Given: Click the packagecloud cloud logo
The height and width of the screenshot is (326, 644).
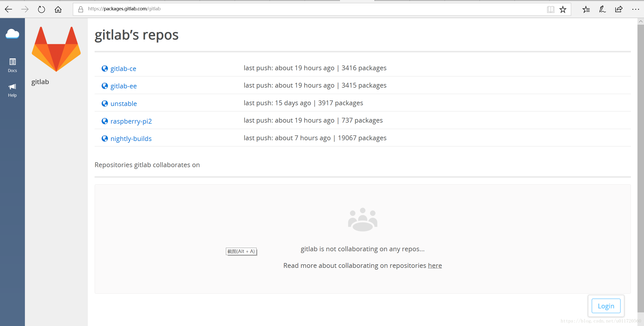Looking at the screenshot, I should point(12,33).
